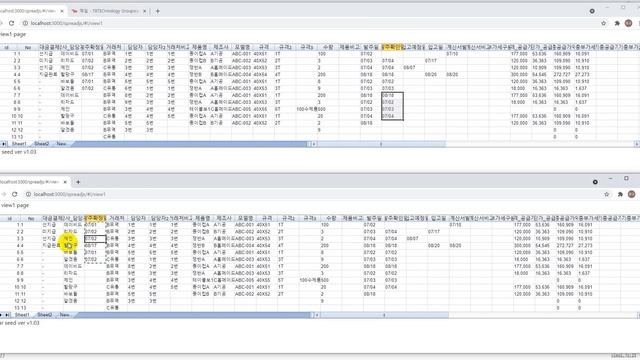Select 모델명 column header in lower sheet

[x=245, y=218]
